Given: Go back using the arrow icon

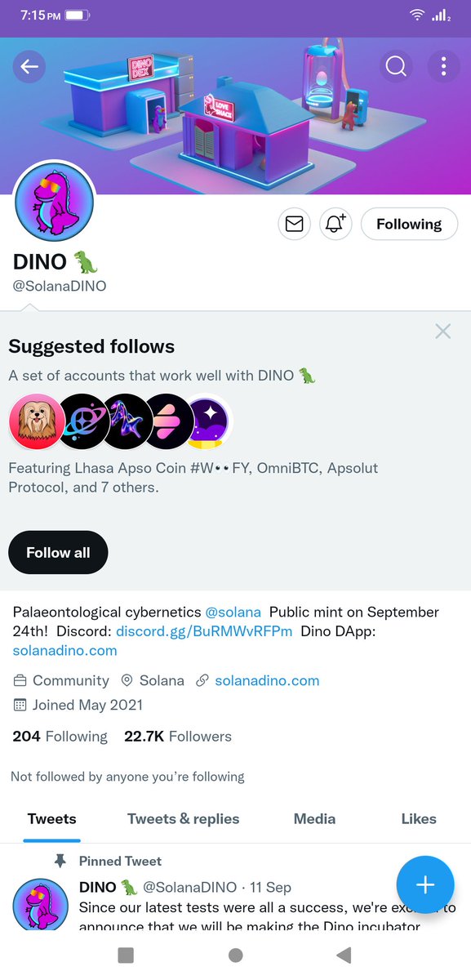Looking at the screenshot, I should (x=29, y=66).
